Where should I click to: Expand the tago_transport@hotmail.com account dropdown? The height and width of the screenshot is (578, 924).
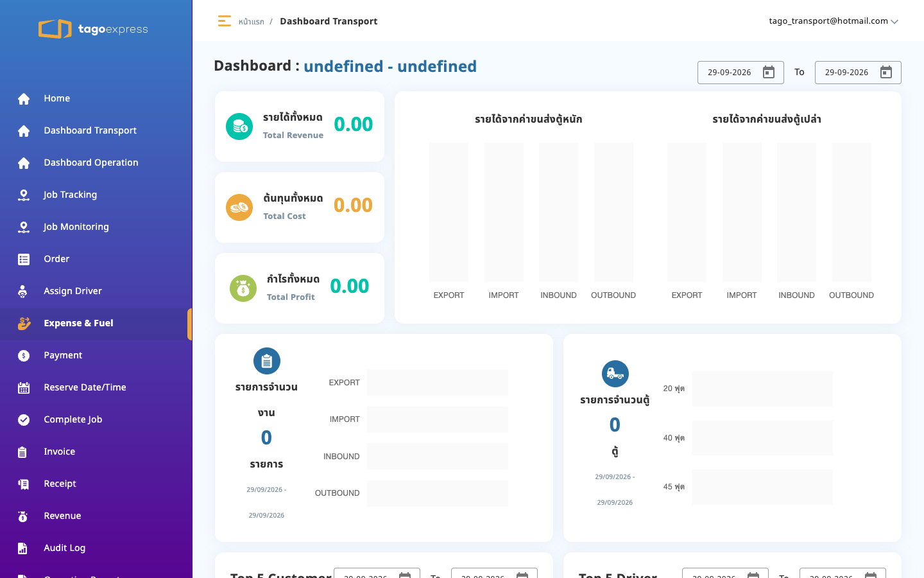pyautogui.click(x=834, y=21)
